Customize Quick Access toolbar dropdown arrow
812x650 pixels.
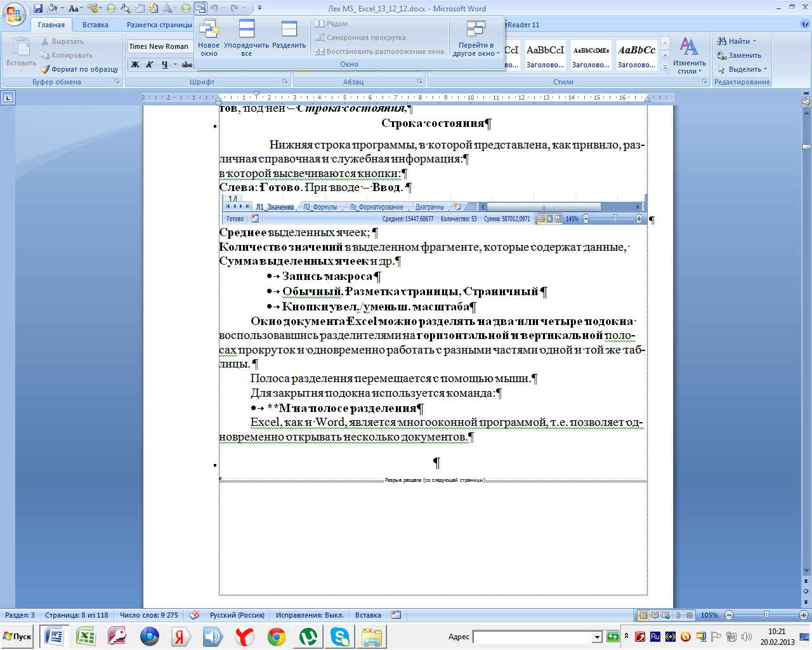259,8
